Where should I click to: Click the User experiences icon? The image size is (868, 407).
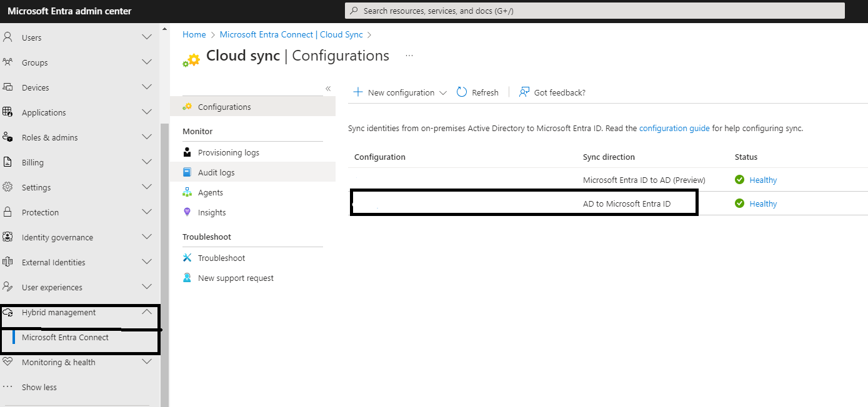(7, 287)
